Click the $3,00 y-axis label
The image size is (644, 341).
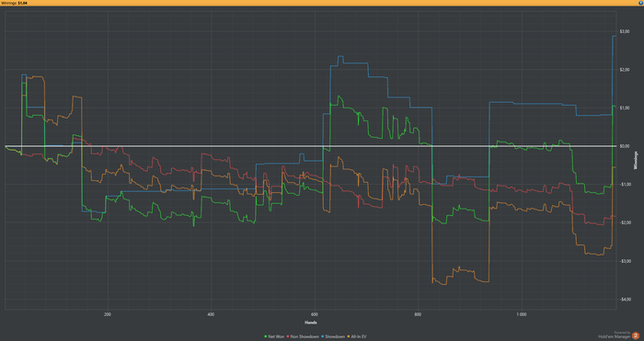pyautogui.click(x=625, y=31)
